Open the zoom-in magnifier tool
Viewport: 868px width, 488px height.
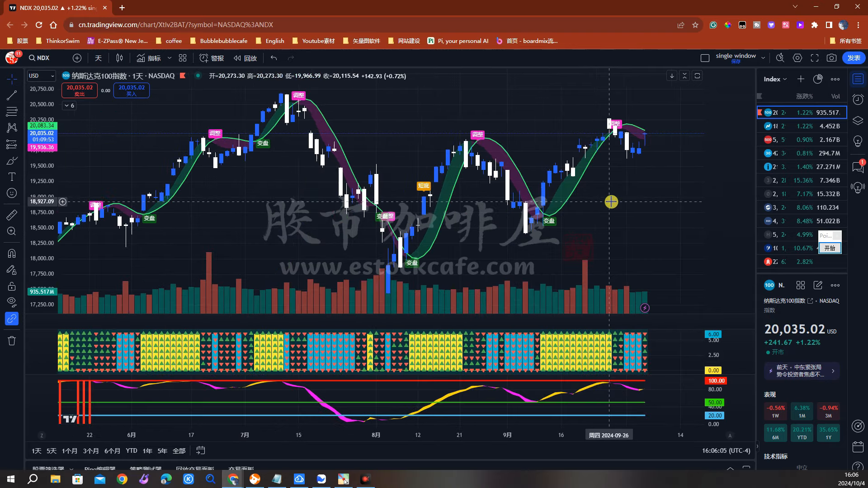(12, 231)
